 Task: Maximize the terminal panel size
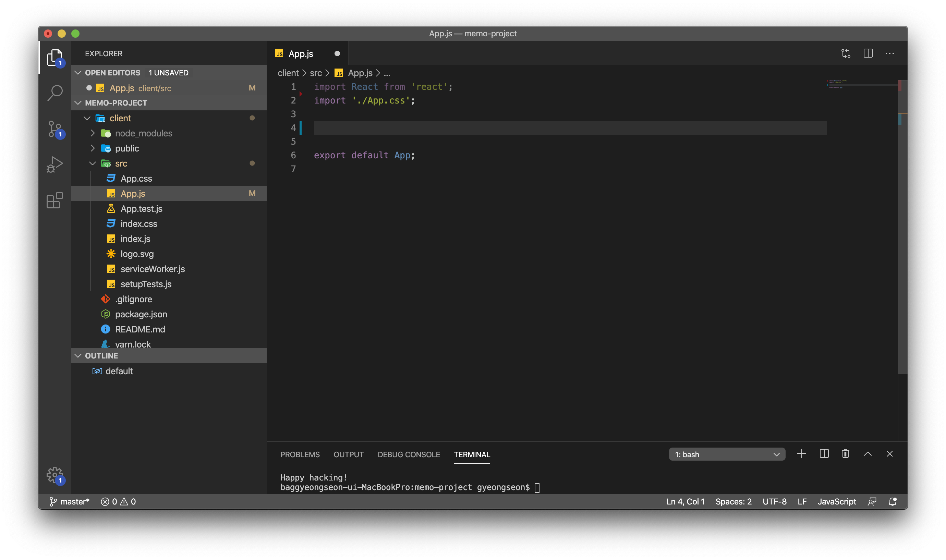pyautogui.click(x=868, y=454)
